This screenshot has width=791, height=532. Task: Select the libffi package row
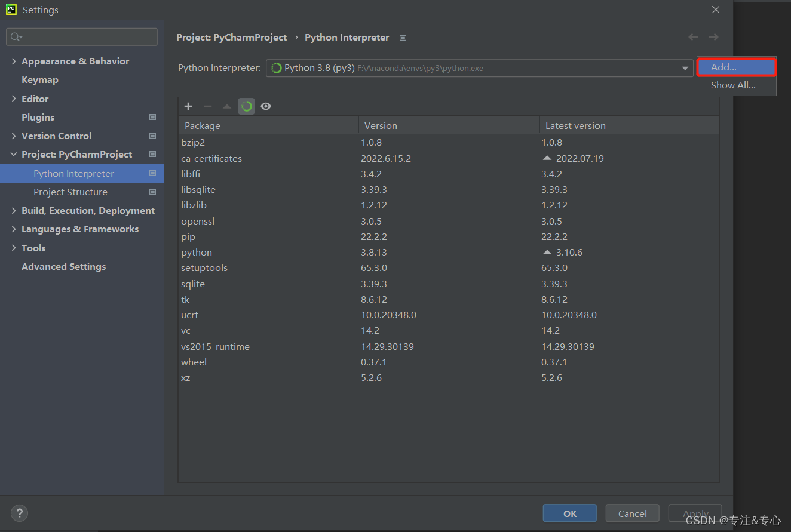pos(449,174)
